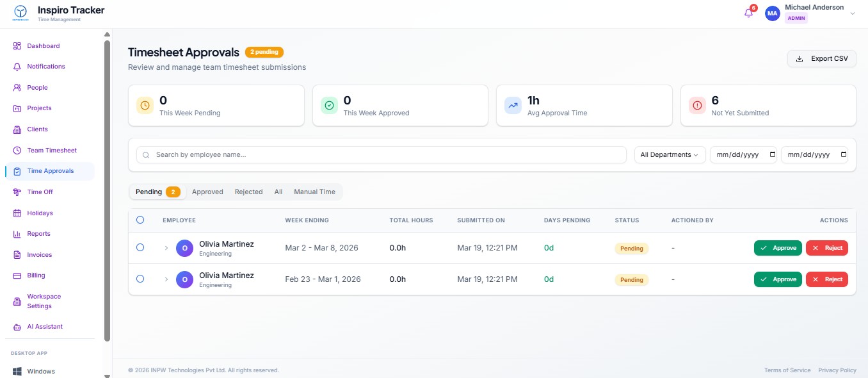Toggle the select-all checkbox in table header
This screenshot has height=378, width=868.
pyautogui.click(x=140, y=220)
